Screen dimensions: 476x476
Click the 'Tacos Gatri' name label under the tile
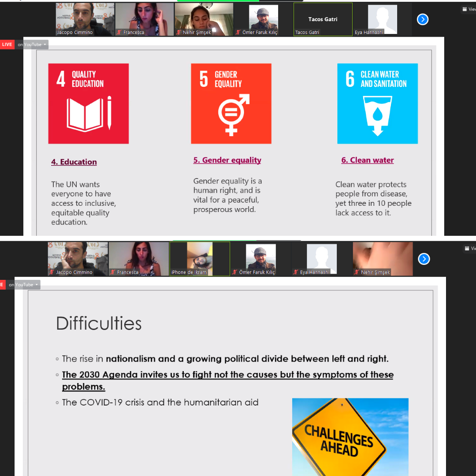pyautogui.click(x=307, y=32)
